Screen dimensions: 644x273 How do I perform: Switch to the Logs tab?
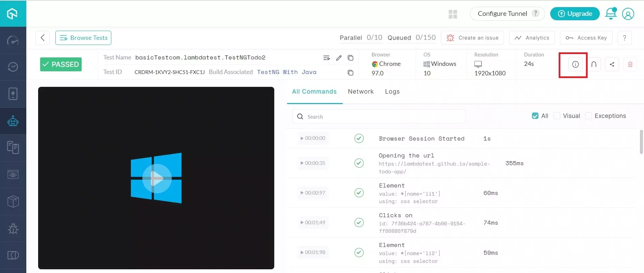(392, 92)
